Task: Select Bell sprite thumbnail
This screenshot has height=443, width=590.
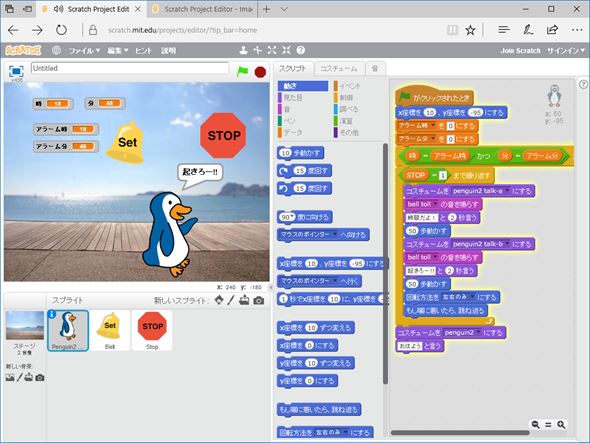Action: 110,330
